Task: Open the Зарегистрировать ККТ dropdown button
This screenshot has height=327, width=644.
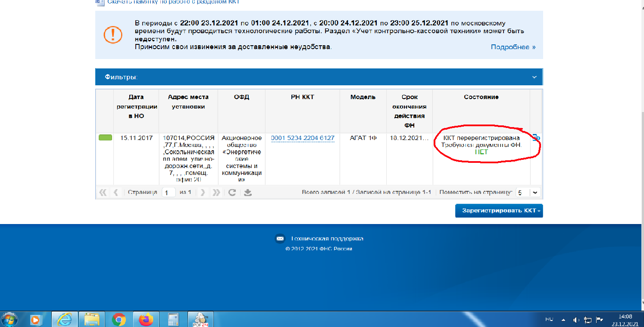Action: click(x=499, y=211)
